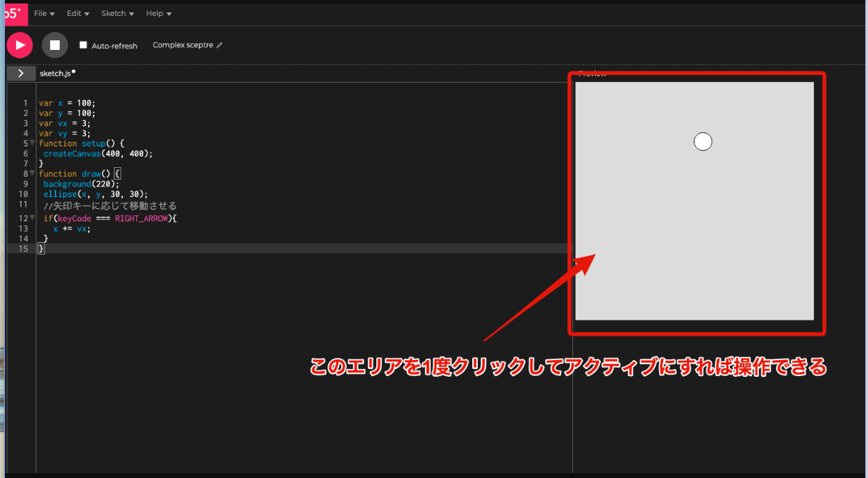Collapse the draw function fold arrow
The image size is (868, 478).
click(x=33, y=173)
